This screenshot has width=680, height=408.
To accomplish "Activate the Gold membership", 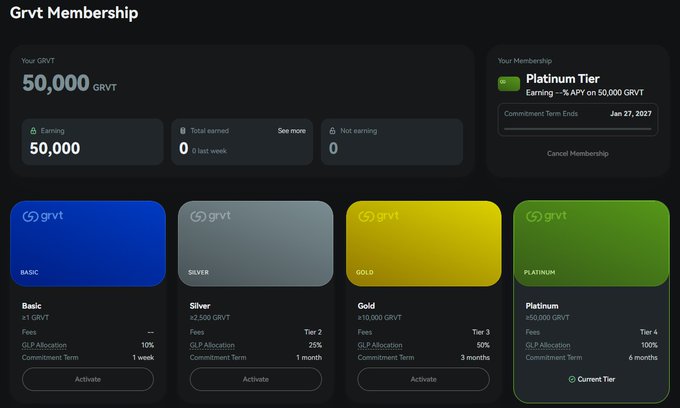I will click(x=423, y=379).
